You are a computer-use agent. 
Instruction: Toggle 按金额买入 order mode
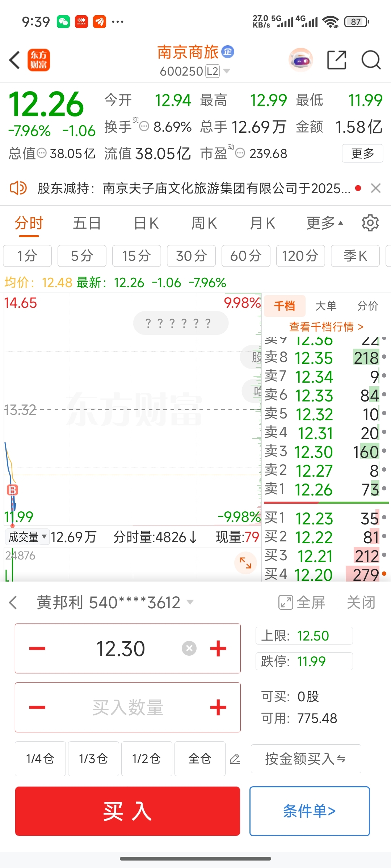point(306,758)
